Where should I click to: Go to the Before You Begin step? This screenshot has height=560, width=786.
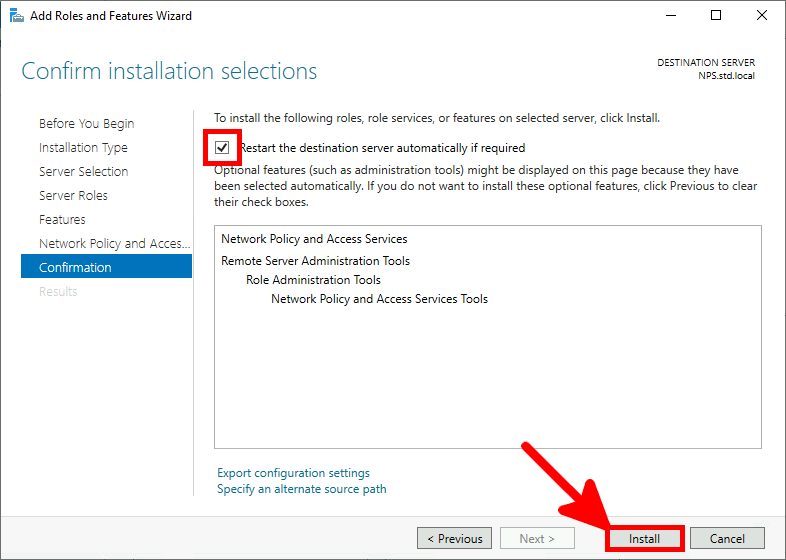coord(86,124)
